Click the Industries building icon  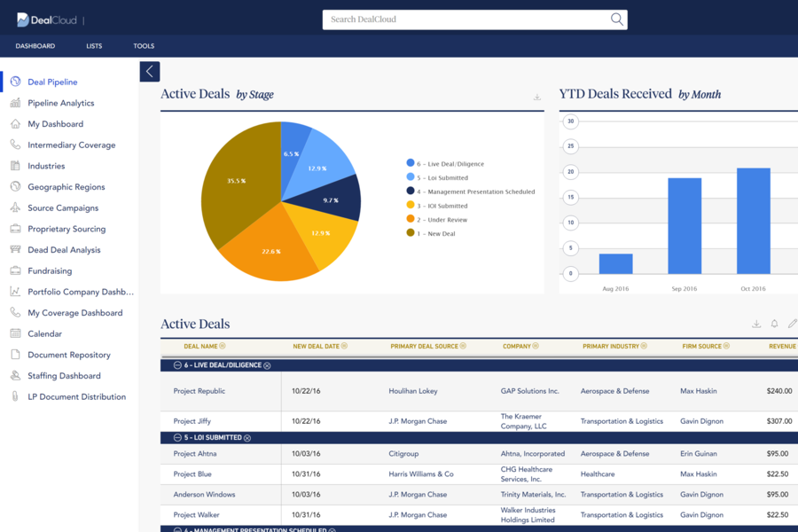coord(15,166)
